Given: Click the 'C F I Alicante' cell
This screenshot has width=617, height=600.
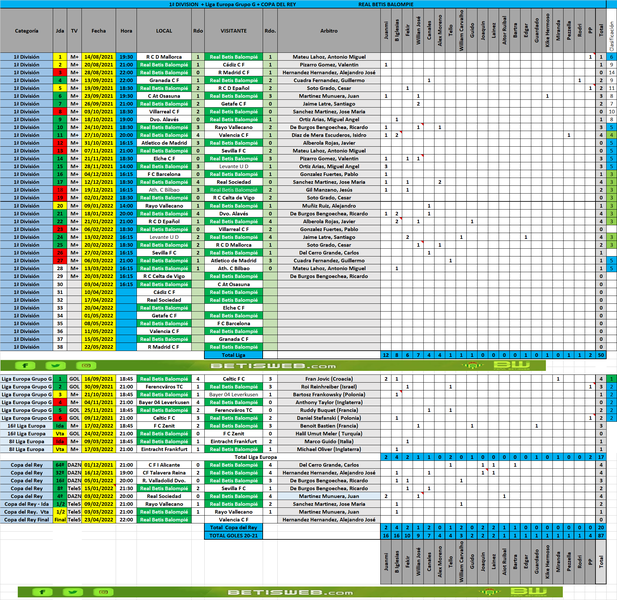Looking at the screenshot, I should point(164,465).
